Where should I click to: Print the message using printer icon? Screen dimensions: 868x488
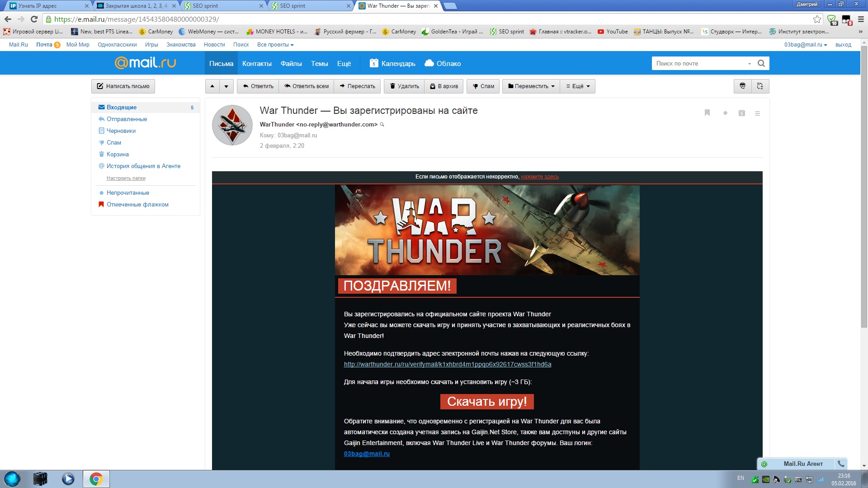tap(742, 86)
